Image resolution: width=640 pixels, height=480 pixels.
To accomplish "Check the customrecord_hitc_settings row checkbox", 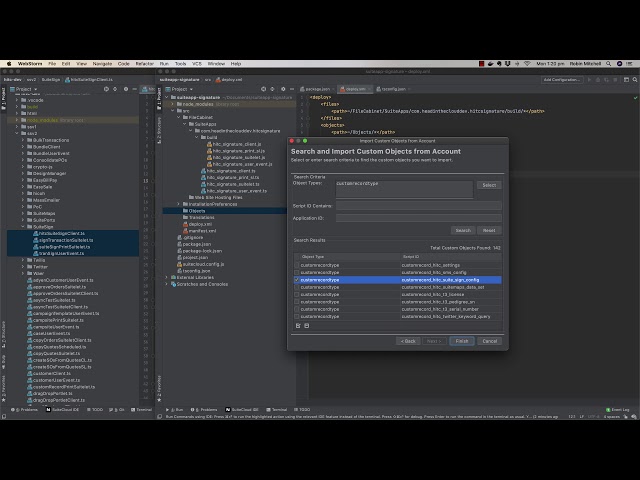I will [297, 265].
